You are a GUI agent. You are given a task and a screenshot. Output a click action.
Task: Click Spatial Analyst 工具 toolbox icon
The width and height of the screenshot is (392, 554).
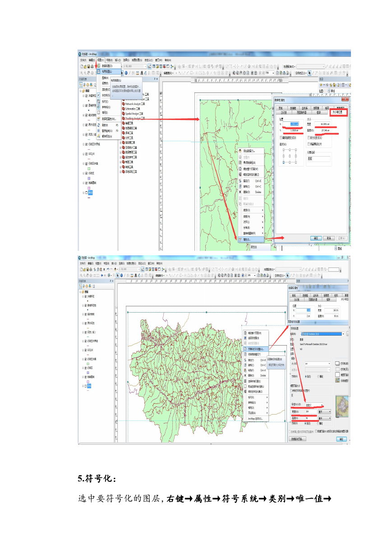pos(124,114)
